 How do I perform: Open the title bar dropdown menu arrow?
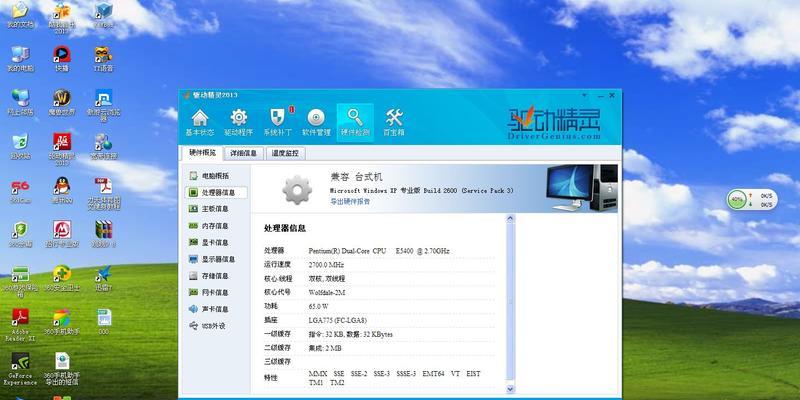585,95
